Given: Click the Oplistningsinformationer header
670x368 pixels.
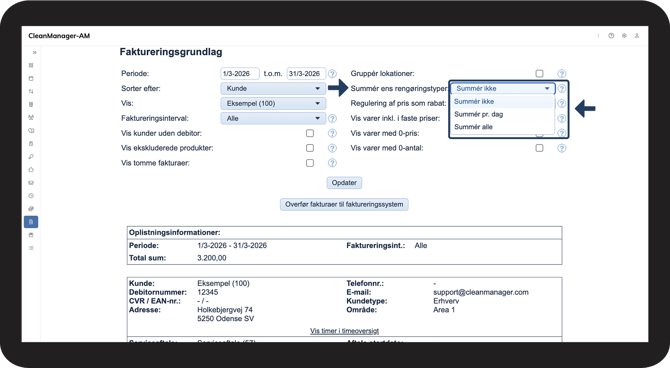Looking at the screenshot, I should [175, 233].
